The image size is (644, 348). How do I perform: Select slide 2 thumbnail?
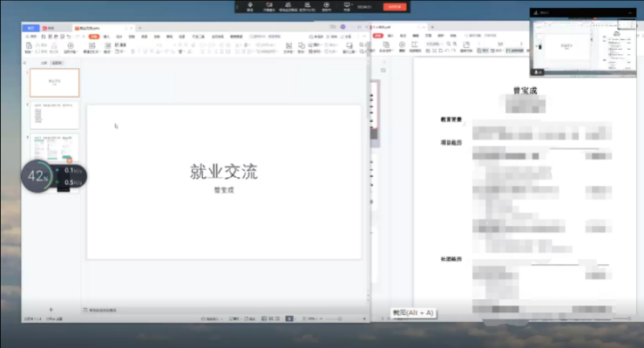click(x=54, y=115)
